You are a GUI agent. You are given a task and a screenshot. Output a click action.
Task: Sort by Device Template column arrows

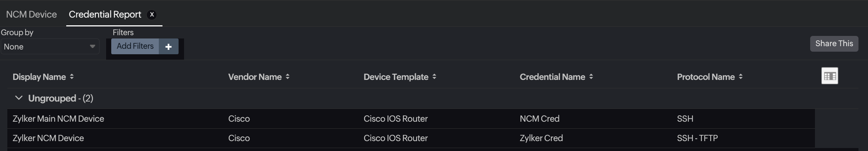(434, 77)
